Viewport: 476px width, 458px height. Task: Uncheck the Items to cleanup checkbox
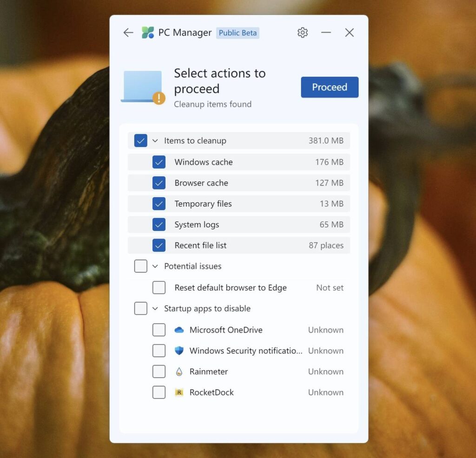point(140,140)
